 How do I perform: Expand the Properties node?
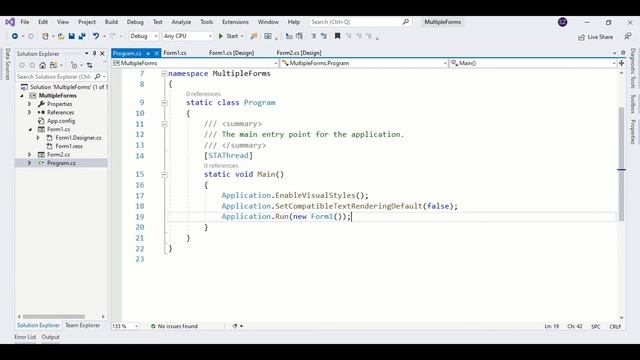click(x=29, y=104)
